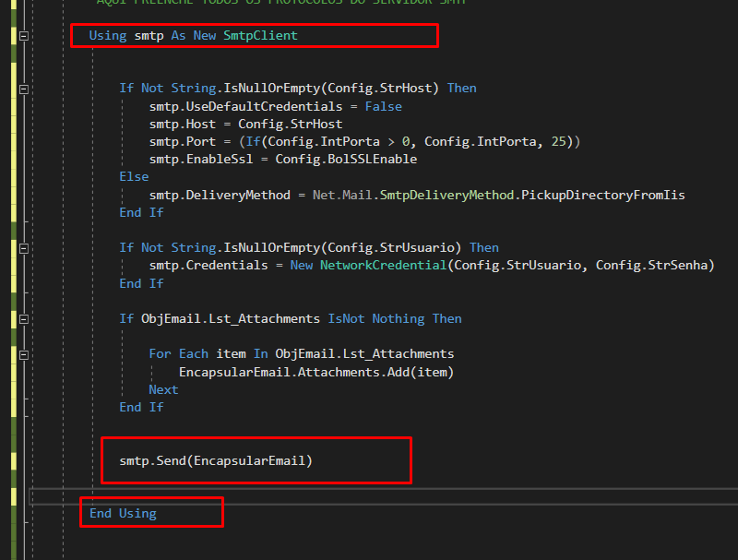Collapse the If StrUsuario block
Screen dimensions: 738x560
24,248
